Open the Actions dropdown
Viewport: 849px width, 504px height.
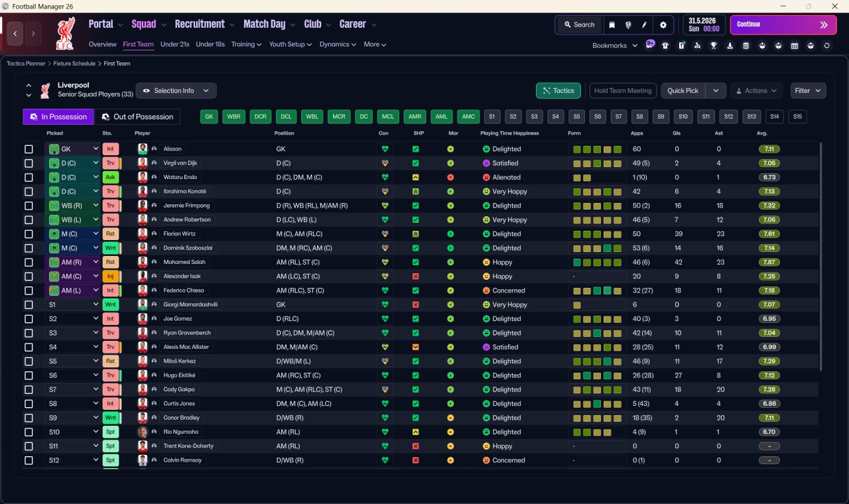[756, 91]
